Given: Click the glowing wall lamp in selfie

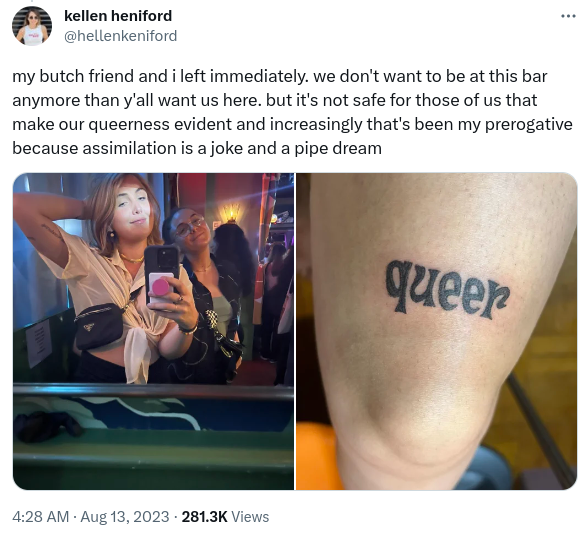Looking at the screenshot, I should click(x=231, y=214).
